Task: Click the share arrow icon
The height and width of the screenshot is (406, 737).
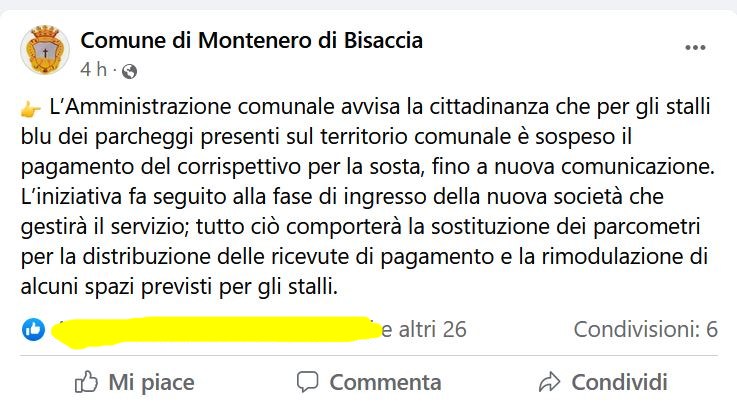Action: [549, 382]
